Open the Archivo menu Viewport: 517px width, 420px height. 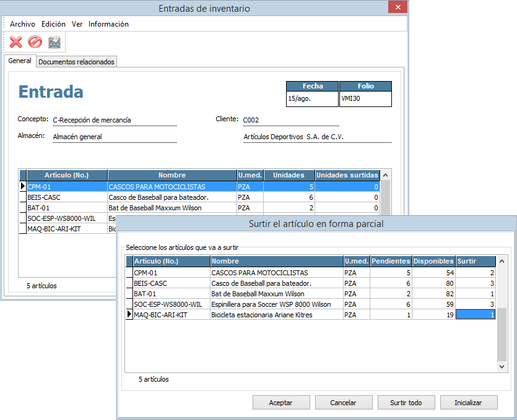pyautogui.click(x=22, y=24)
